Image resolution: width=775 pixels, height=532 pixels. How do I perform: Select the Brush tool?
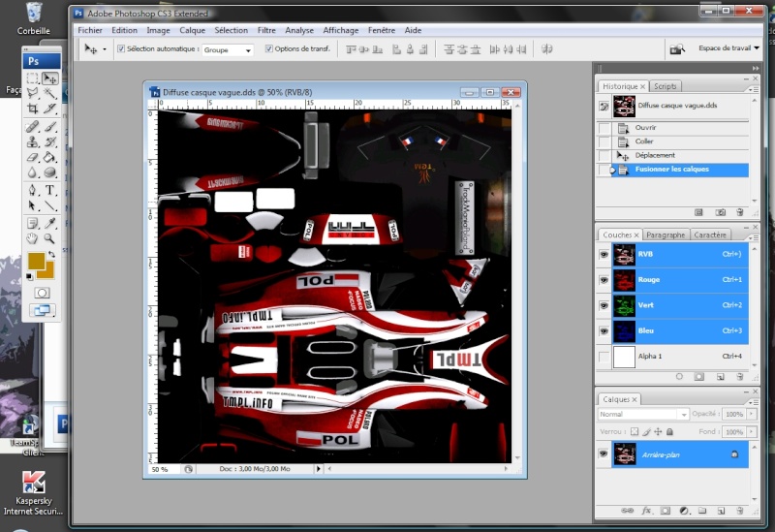50,127
